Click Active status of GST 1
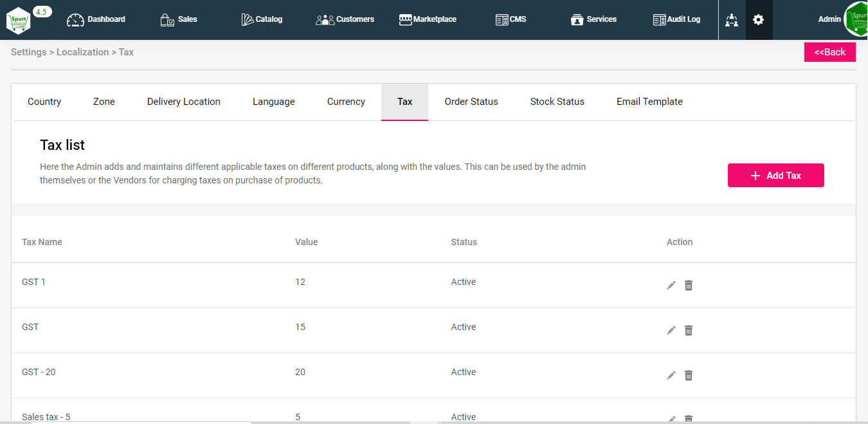This screenshot has height=424, width=868. 464,282
